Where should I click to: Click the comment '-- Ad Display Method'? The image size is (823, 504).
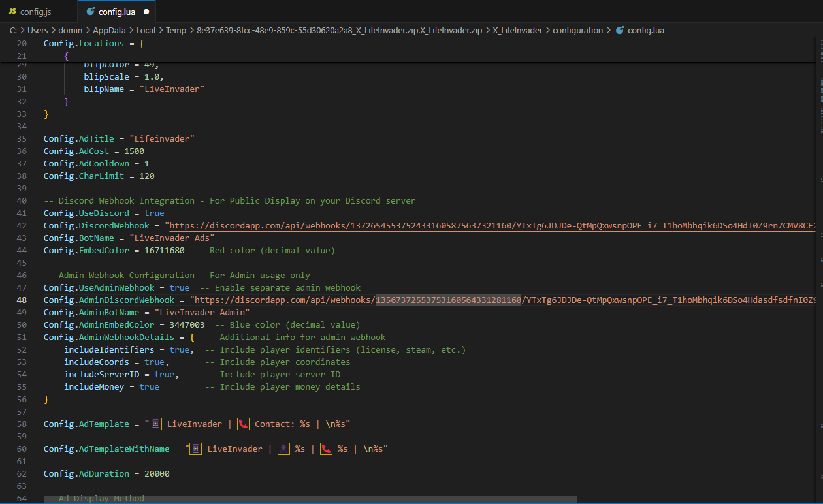(x=94, y=499)
